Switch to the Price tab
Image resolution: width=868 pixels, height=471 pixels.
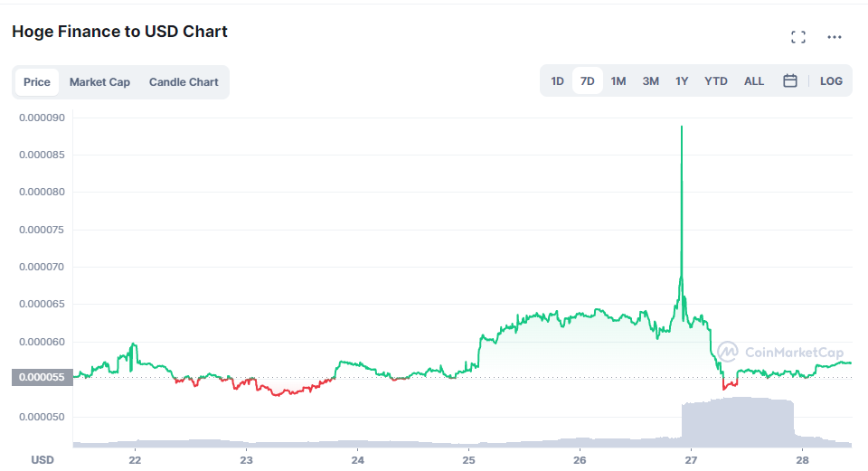[36, 82]
